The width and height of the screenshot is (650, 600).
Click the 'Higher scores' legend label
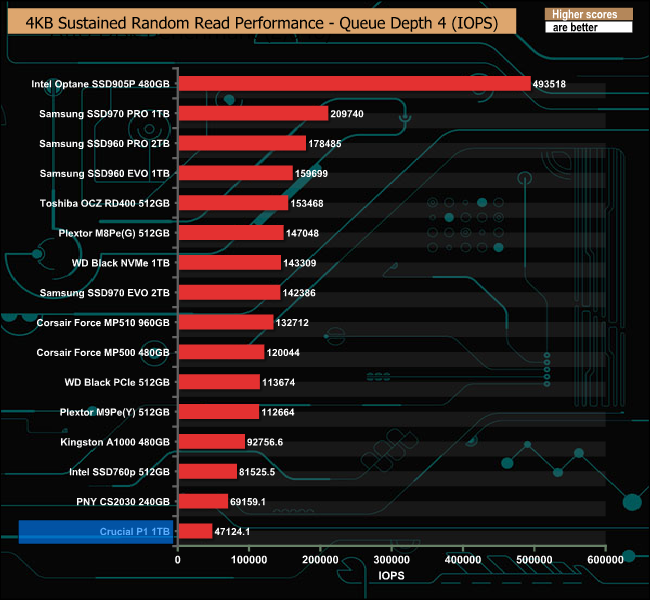pyautogui.click(x=585, y=14)
